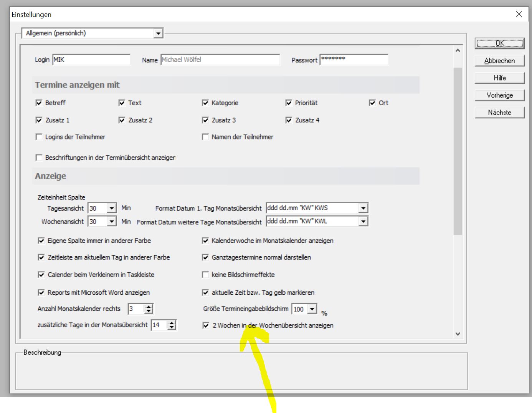532x413 pixels.
Task: Expand the Tagesansicht minutes dropdown
Action: [112, 208]
